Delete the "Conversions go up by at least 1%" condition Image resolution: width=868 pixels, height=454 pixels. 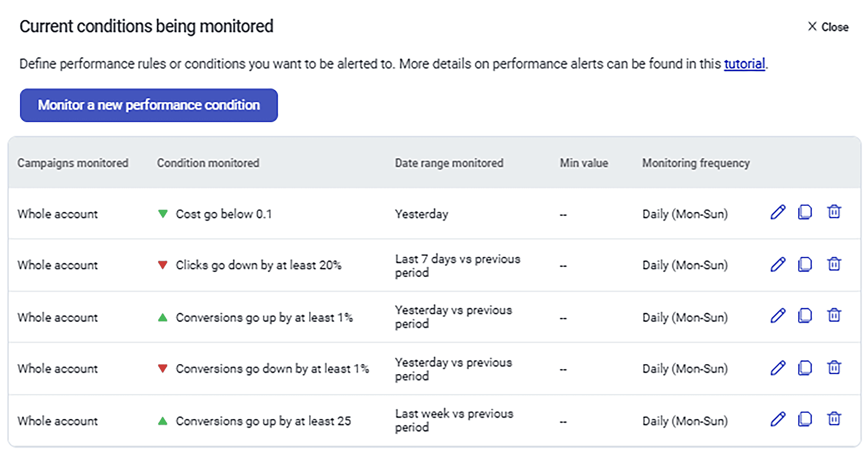[x=833, y=316]
